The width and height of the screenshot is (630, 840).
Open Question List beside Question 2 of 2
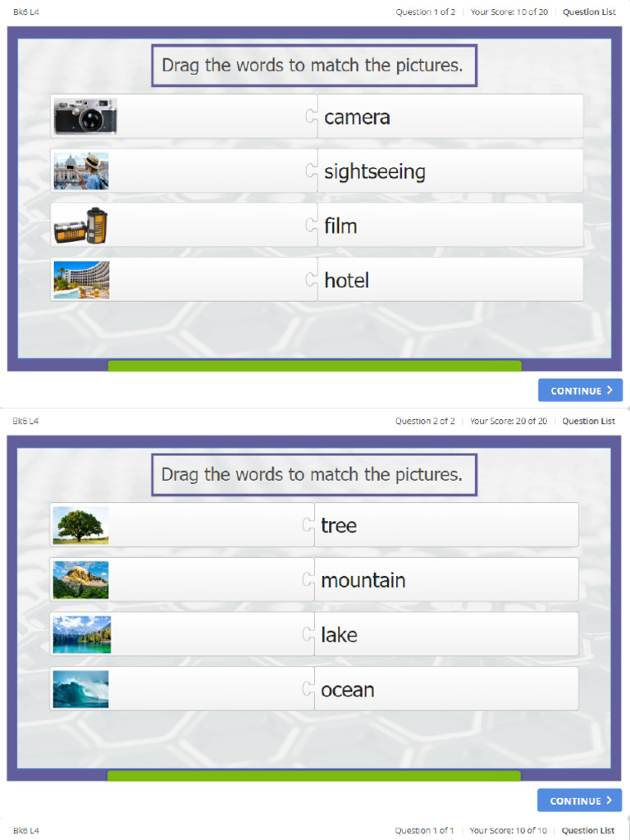pyautogui.click(x=588, y=422)
